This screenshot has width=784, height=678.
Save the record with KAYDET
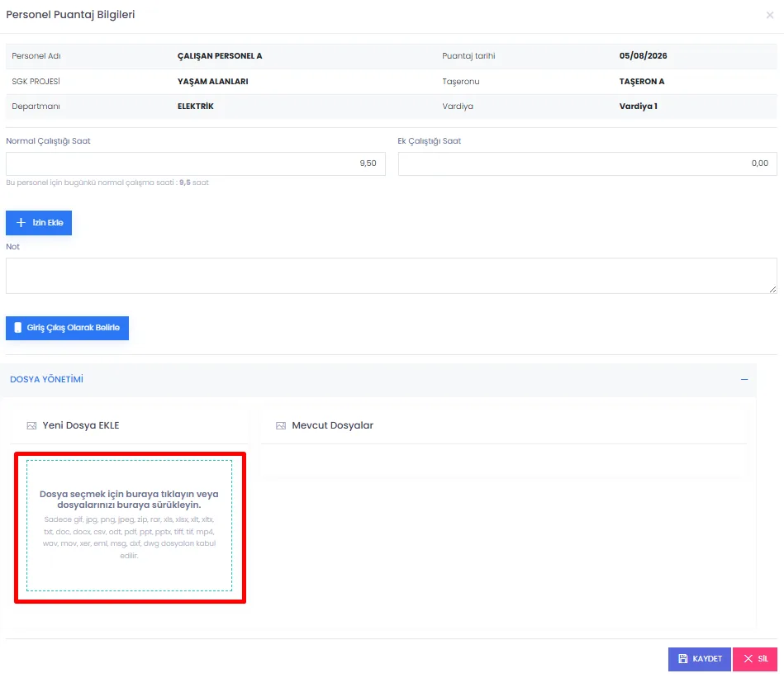tap(700, 659)
